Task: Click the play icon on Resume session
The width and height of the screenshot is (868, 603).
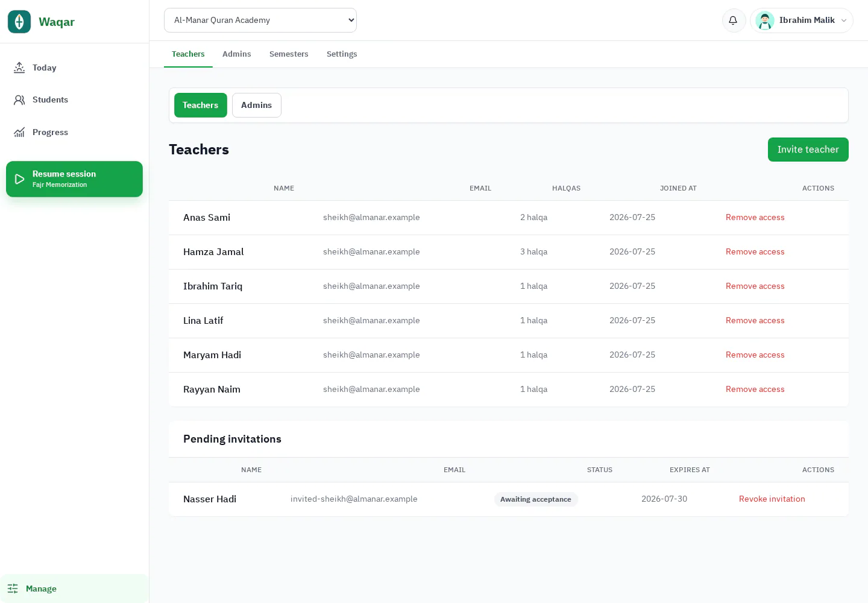Action: point(19,179)
